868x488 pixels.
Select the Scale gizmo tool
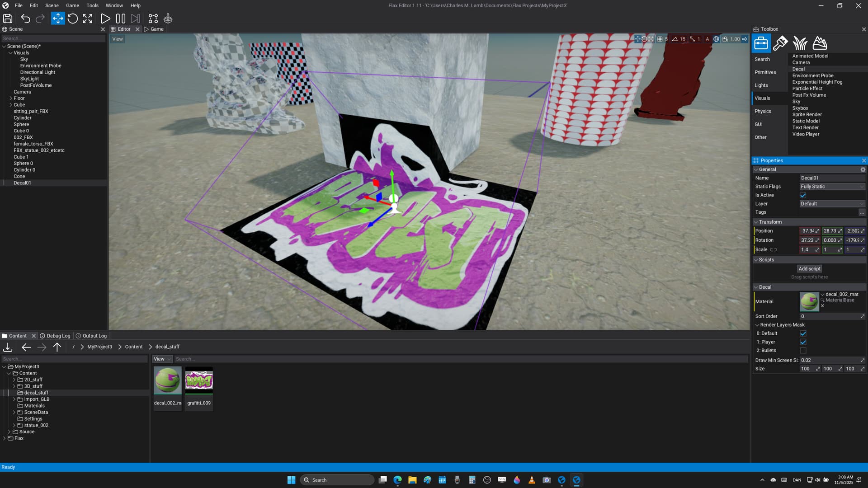click(x=88, y=19)
